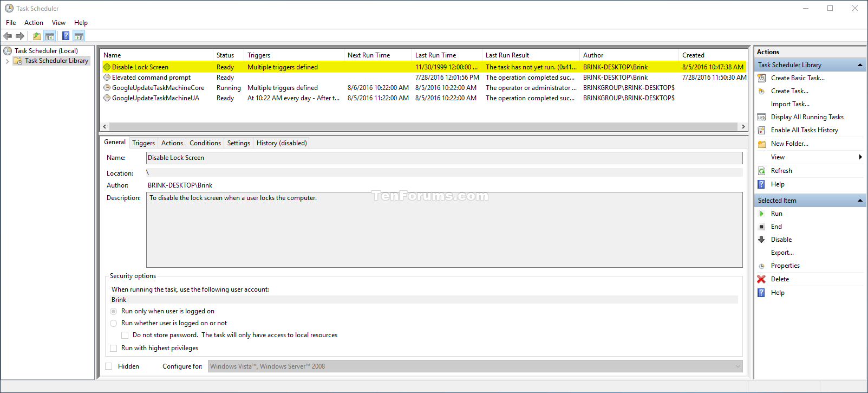
Task: Click the Task Scheduler (Local) clock icon
Action: click(8, 51)
